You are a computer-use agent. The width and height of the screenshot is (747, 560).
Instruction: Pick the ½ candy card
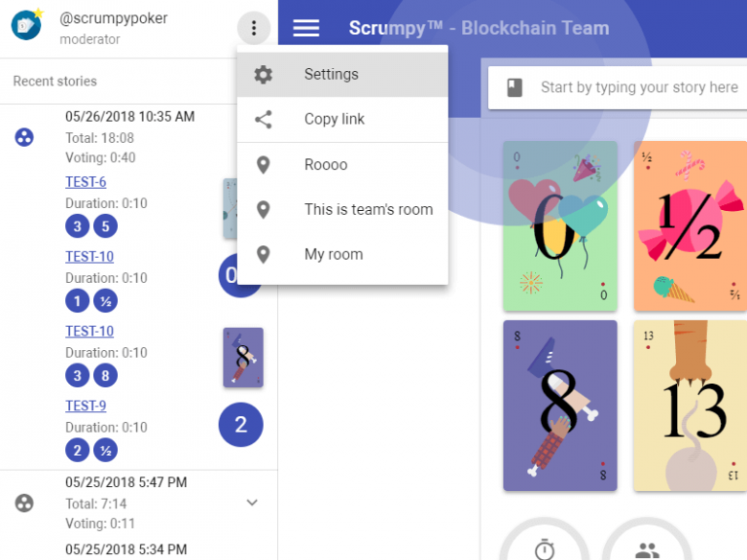pos(690,227)
